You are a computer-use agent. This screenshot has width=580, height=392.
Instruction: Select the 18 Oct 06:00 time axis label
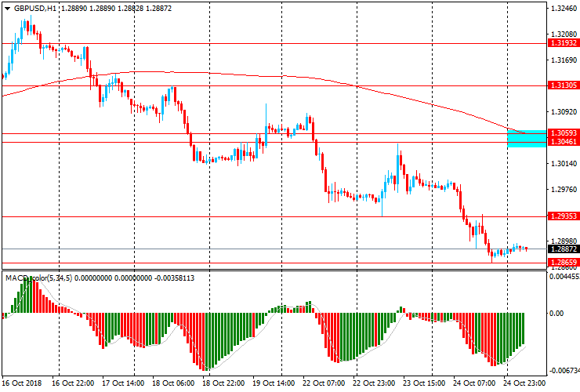[173, 383]
